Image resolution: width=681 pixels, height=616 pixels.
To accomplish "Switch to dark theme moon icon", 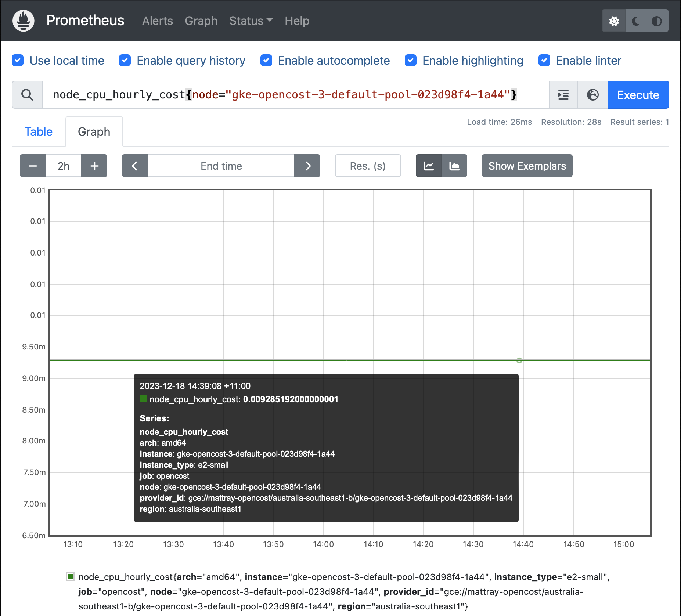I will [635, 21].
